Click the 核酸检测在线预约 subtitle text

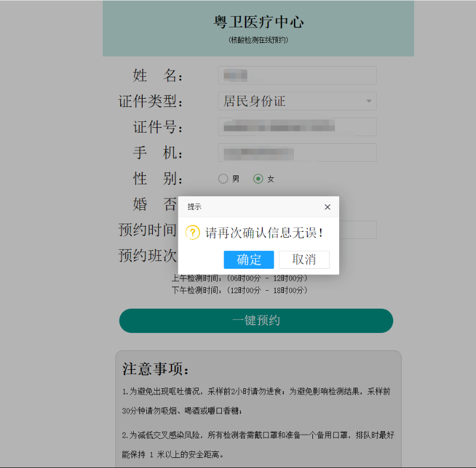[258, 39]
